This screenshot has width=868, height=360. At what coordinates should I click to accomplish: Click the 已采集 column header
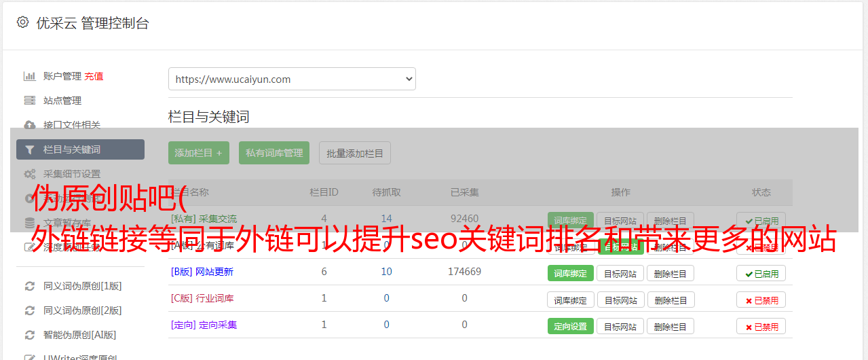pos(465,192)
